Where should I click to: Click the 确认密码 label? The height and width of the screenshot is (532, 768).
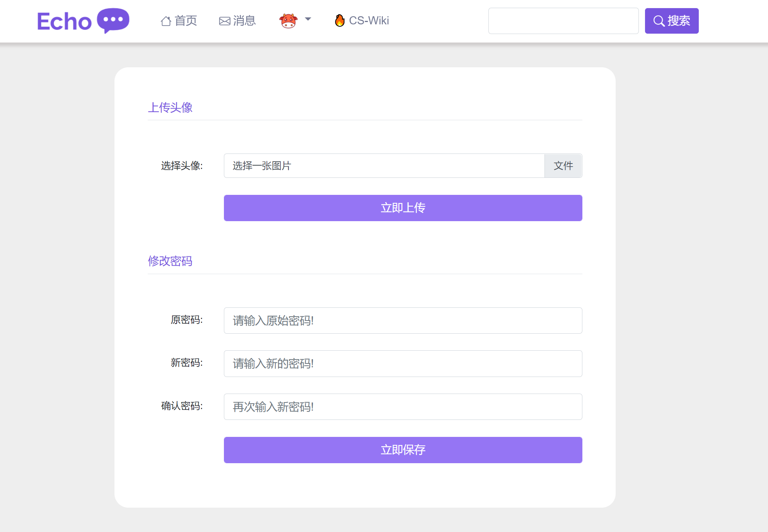point(182,406)
